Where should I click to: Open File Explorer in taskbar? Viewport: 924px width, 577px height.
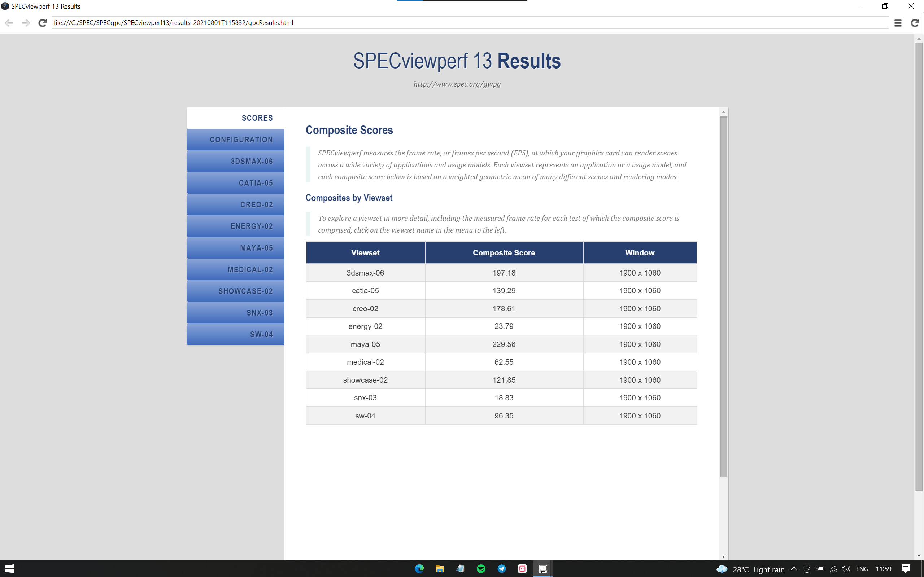pyautogui.click(x=440, y=569)
